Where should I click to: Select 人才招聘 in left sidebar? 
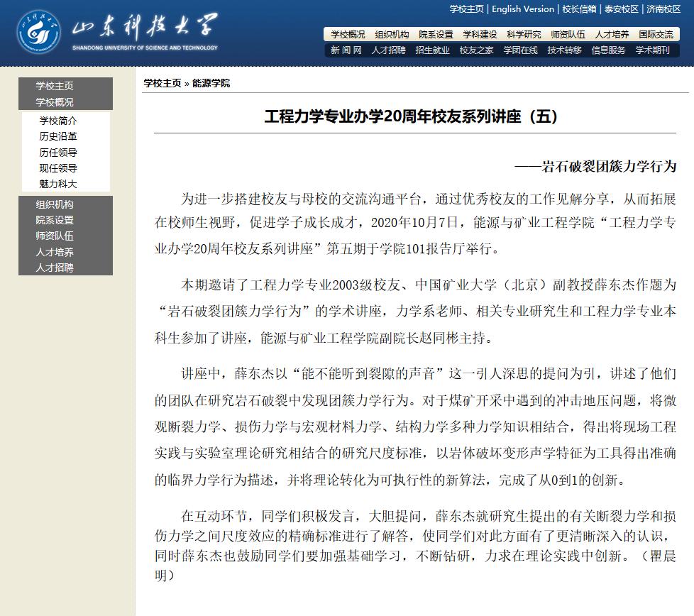click(x=55, y=268)
